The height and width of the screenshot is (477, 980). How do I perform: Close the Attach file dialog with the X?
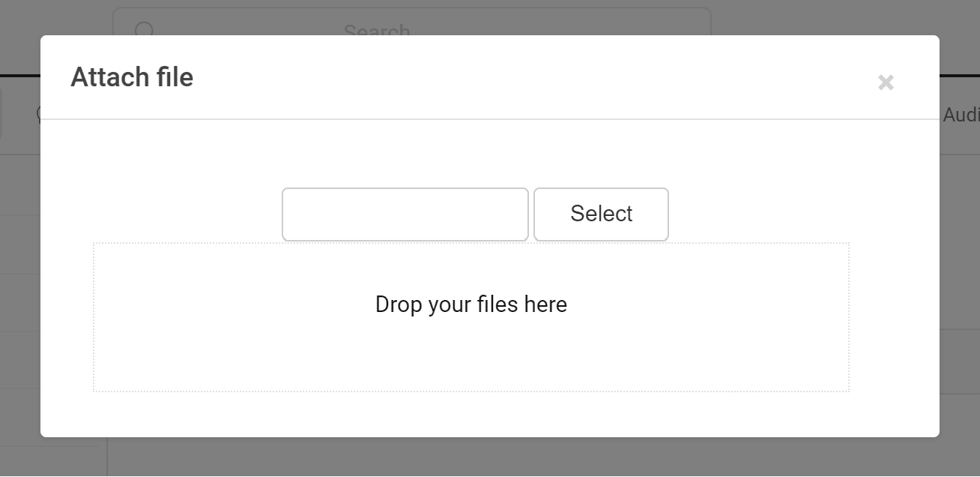pos(886,82)
